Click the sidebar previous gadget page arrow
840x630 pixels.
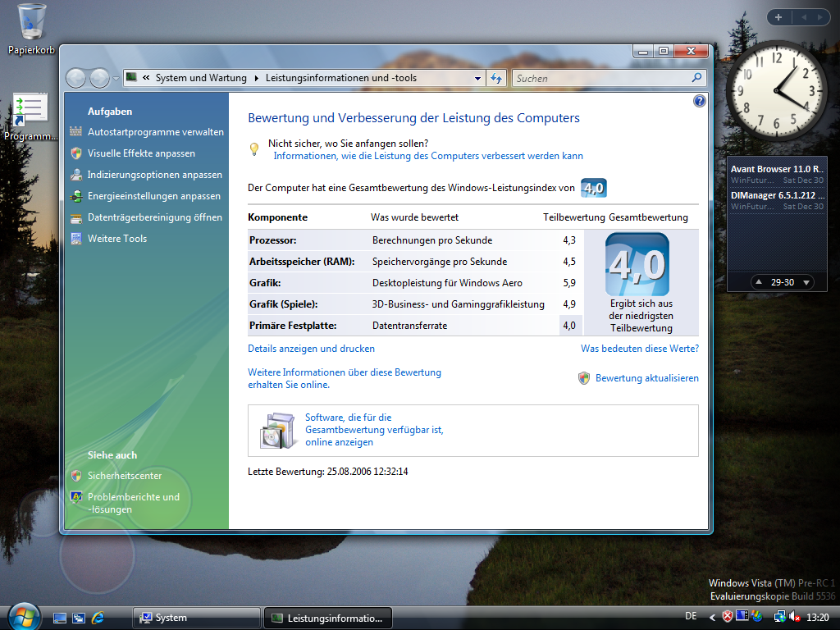point(804,17)
